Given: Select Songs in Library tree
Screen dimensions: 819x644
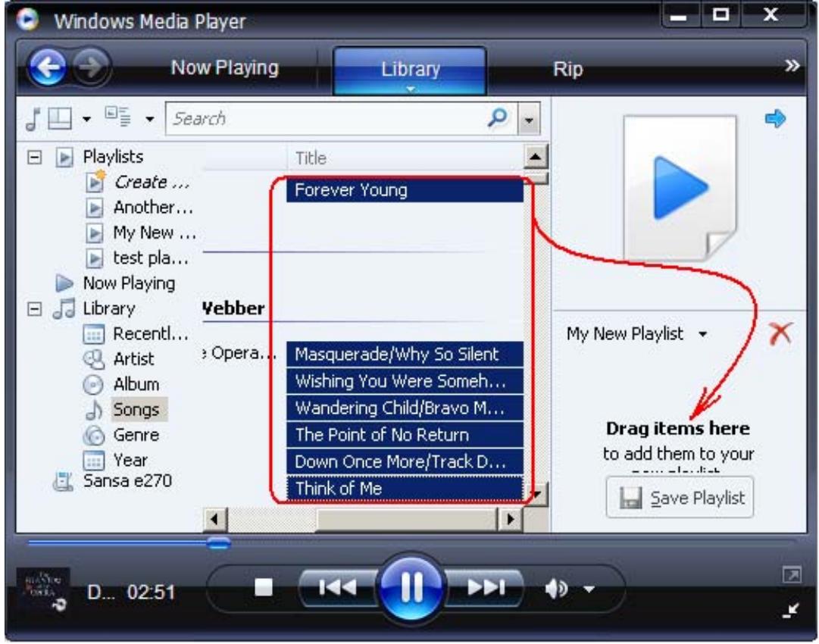Looking at the screenshot, I should pos(125,409).
